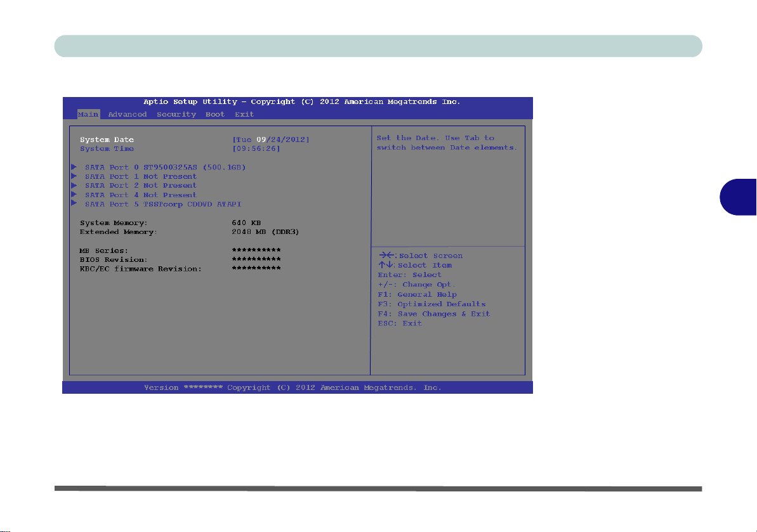Image resolution: width=757 pixels, height=532 pixels.
Task: Click F3: Optimized Defaults line
Action: 431,304
